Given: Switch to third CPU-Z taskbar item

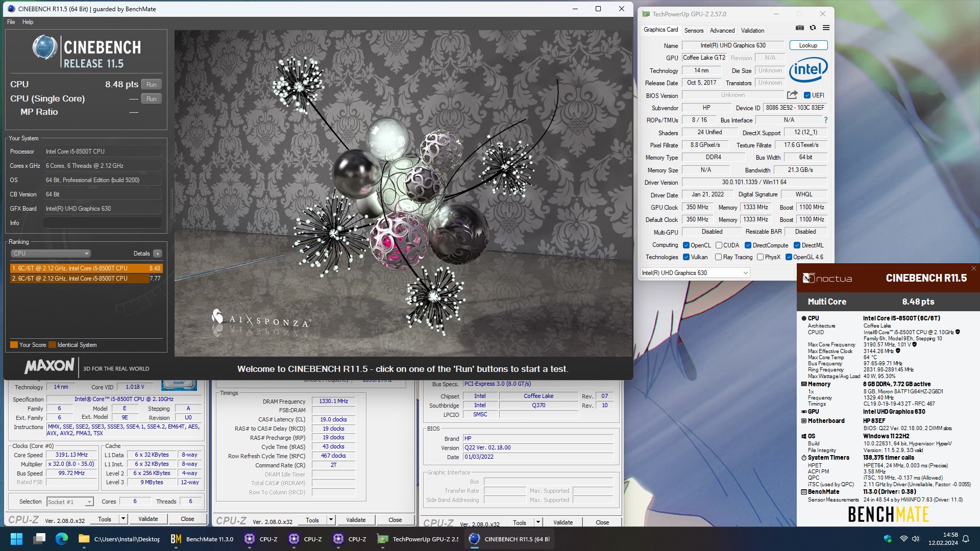Looking at the screenshot, I should click(x=350, y=539).
